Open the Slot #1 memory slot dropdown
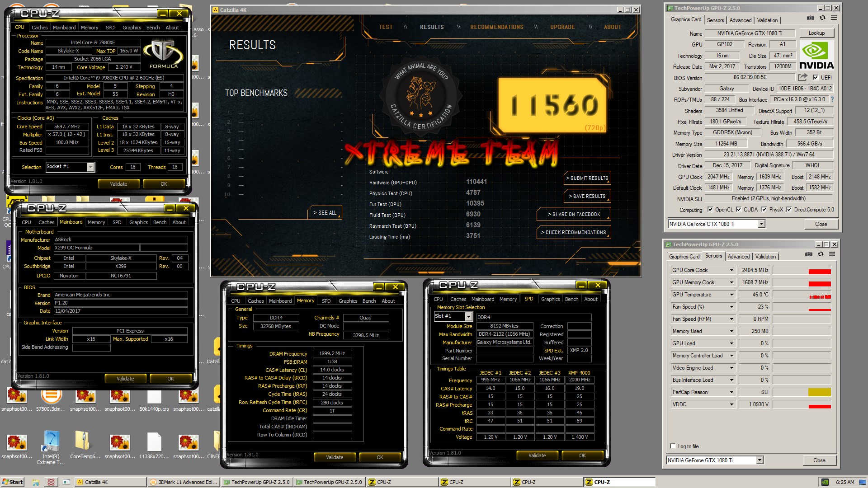 point(468,317)
